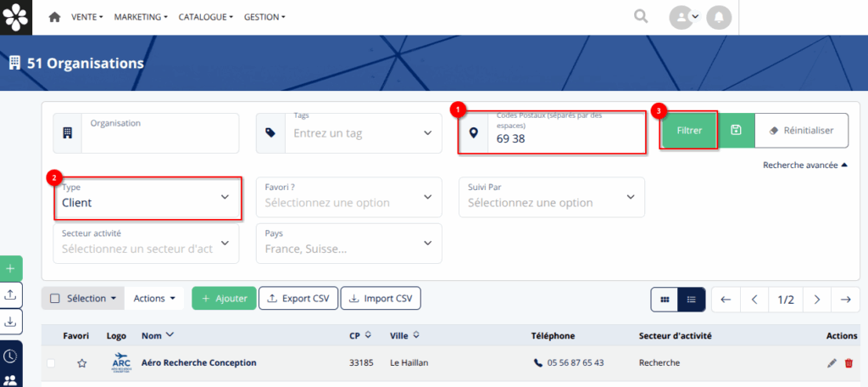This screenshot has width=868, height=387.
Task: Switch to grid view layout
Action: pyautogui.click(x=665, y=300)
